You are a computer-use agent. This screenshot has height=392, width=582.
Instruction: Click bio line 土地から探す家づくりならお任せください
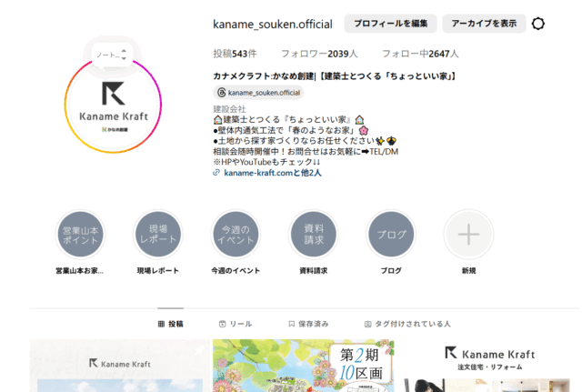pyautogui.click(x=305, y=141)
